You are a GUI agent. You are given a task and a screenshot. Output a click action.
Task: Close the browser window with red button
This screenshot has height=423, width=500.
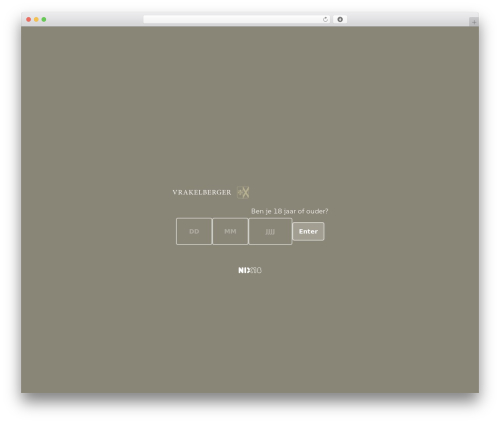tap(29, 19)
